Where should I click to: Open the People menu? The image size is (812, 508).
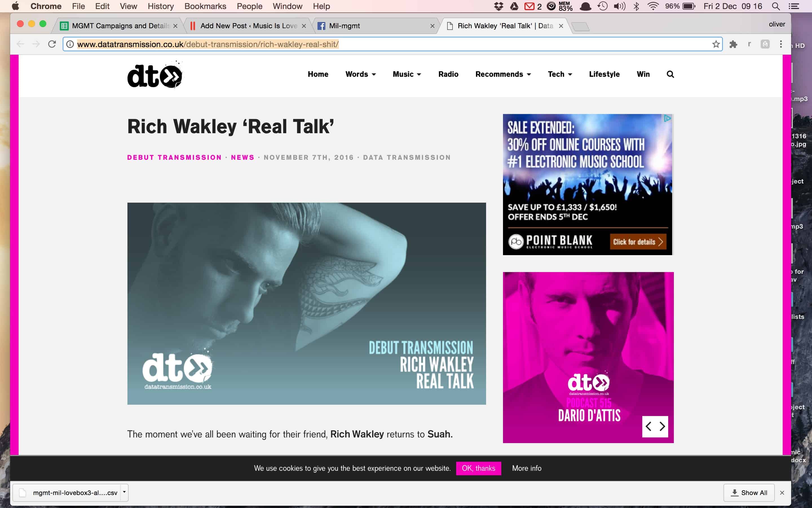(x=249, y=6)
